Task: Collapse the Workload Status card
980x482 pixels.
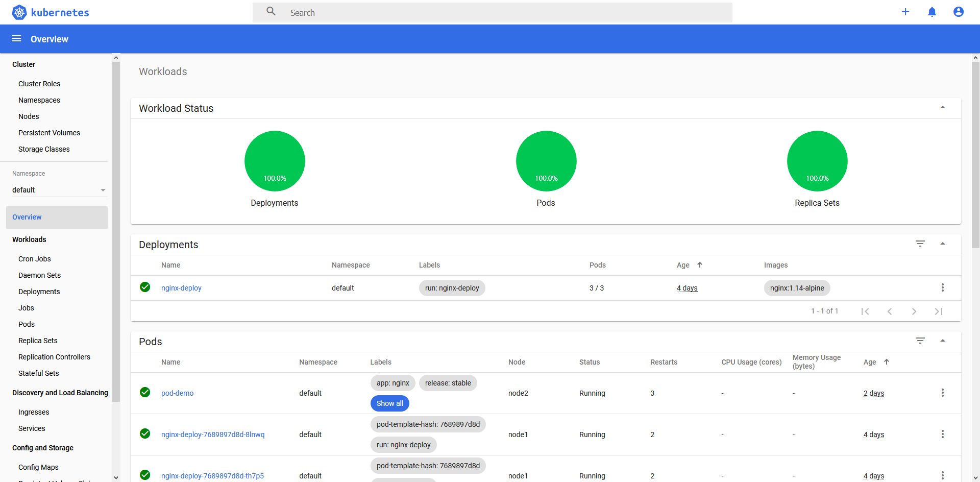Action: coord(943,107)
